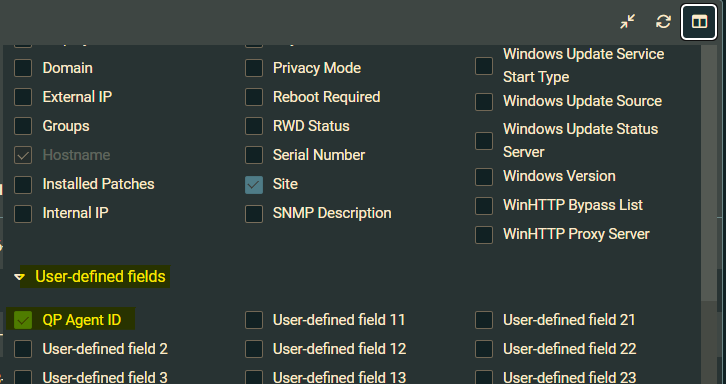Viewport: 726px width, 384px height.
Task: Check the Windows Version option
Action: coord(484,176)
